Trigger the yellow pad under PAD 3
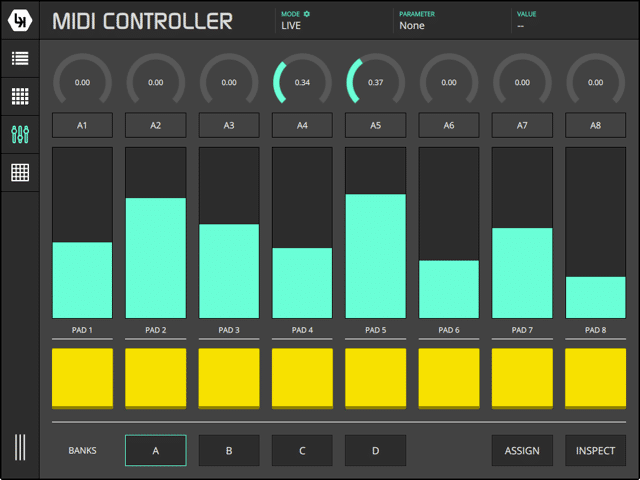Screen dimensions: 640x480 229,378
